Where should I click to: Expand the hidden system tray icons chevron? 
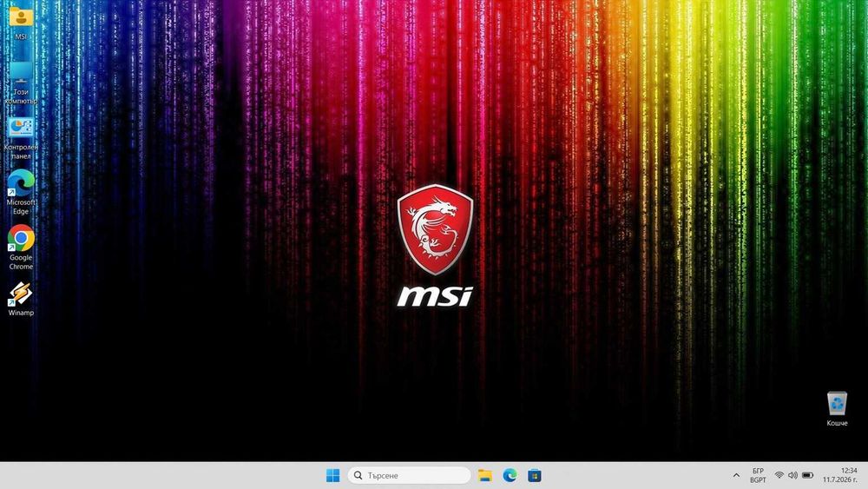pos(736,475)
